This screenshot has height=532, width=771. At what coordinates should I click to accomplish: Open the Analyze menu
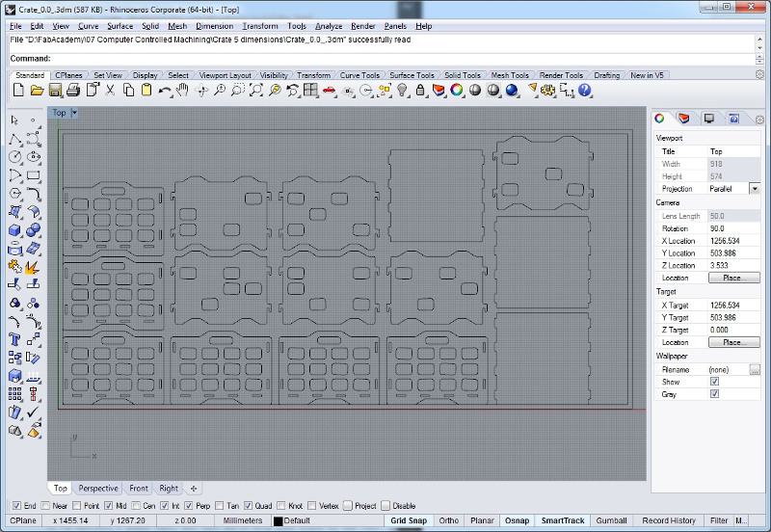click(x=329, y=26)
